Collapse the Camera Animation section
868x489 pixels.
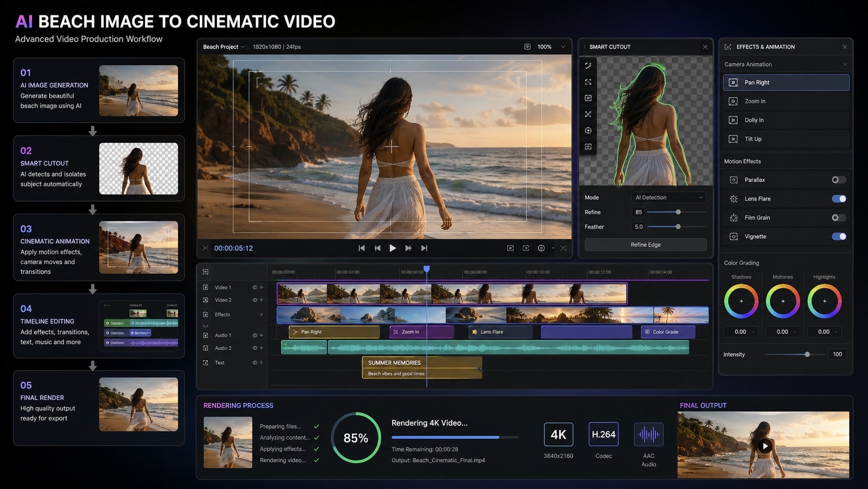pyautogui.click(x=845, y=64)
